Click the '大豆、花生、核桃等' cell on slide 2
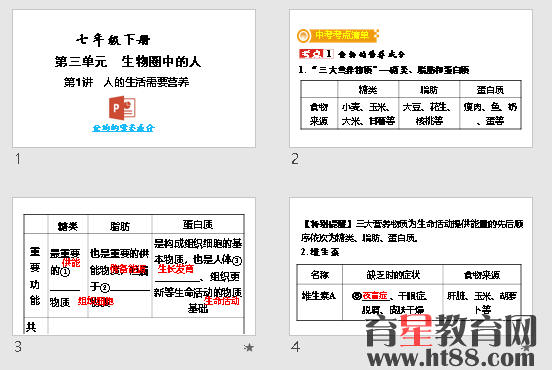The height and width of the screenshot is (370, 552). click(x=429, y=113)
